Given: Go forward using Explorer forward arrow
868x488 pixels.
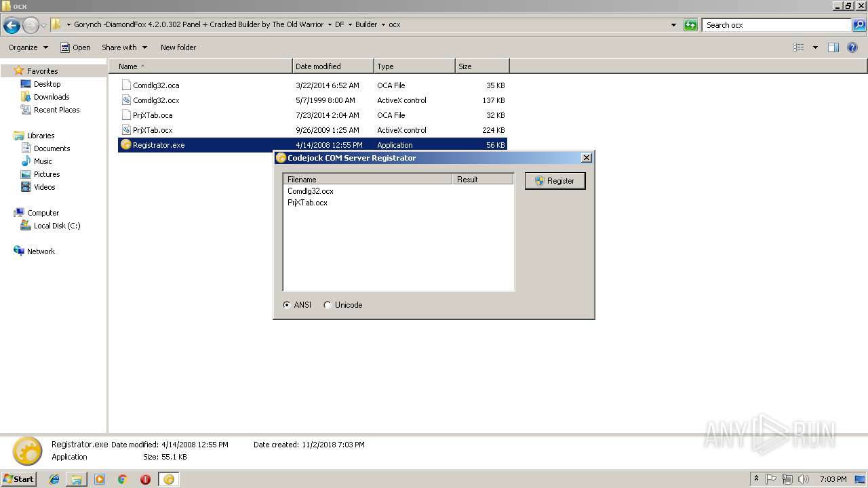Looking at the screenshot, I should click(x=31, y=26).
